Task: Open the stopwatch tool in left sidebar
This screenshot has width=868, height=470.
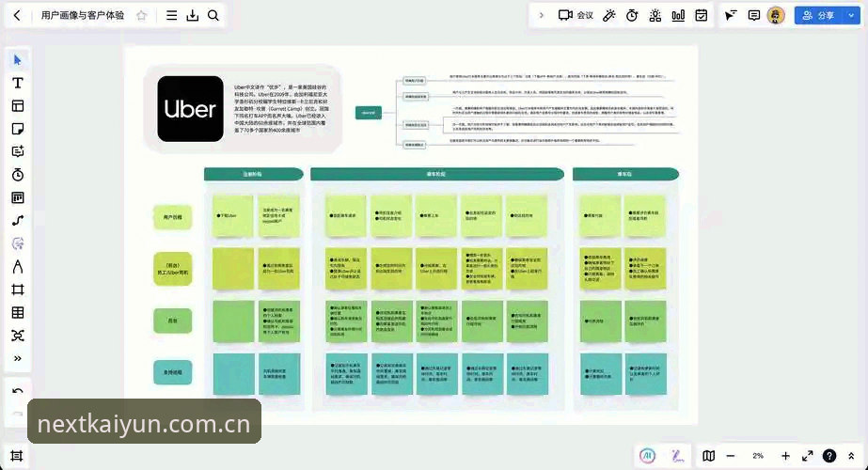Action: pyautogui.click(x=18, y=175)
